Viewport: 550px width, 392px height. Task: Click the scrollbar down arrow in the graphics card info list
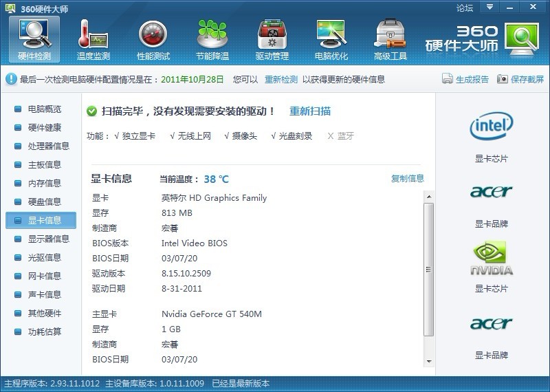click(x=429, y=362)
